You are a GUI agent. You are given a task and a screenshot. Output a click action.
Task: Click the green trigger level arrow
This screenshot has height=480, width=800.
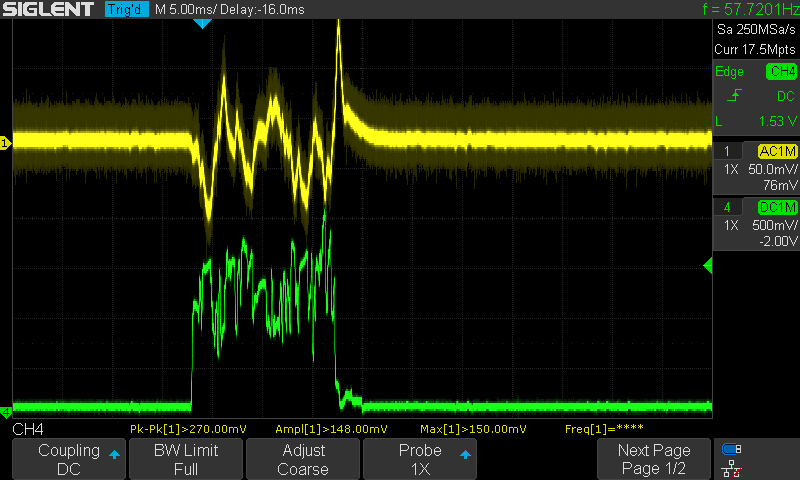(x=708, y=265)
